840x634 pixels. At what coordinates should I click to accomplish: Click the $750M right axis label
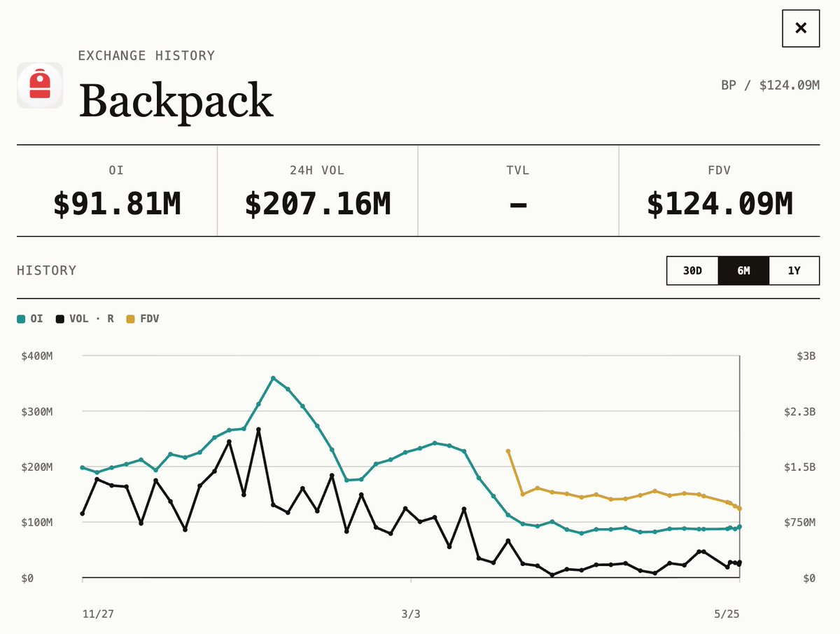pyautogui.click(x=800, y=523)
